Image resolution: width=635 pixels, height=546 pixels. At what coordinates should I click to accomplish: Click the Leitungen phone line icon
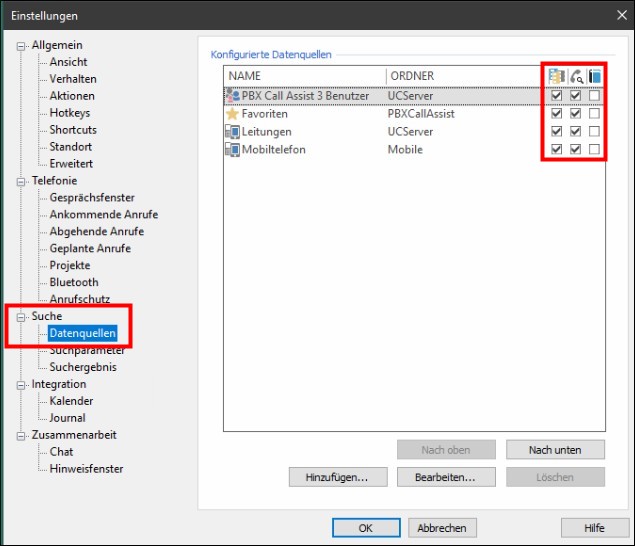(233, 132)
